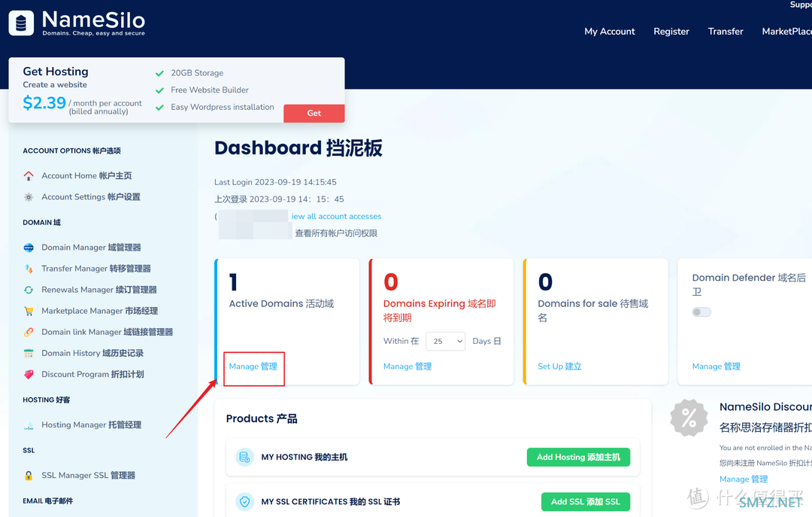The width and height of the screenshot is (812, 517).
Task: Click the Domain link Manager chain icon
Action: 29,332
